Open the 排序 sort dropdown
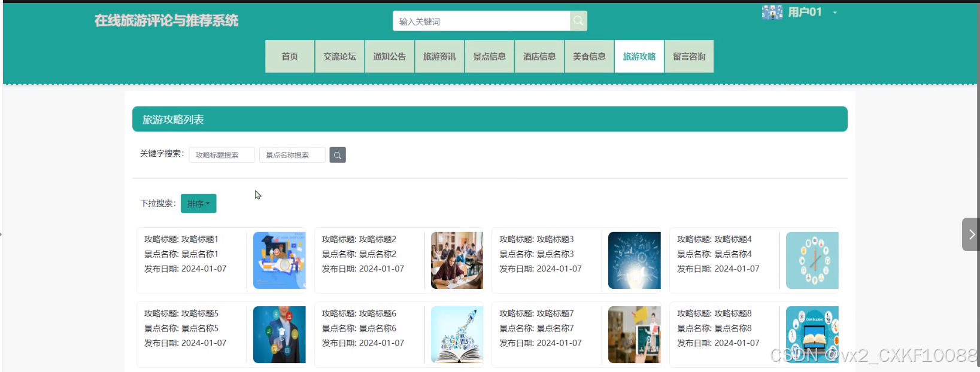980x372 pixels. click(199, 203)
